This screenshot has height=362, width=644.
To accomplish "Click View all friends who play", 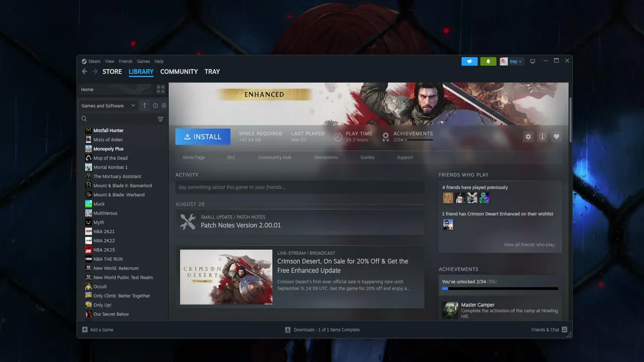I will (x=529, y=245).
